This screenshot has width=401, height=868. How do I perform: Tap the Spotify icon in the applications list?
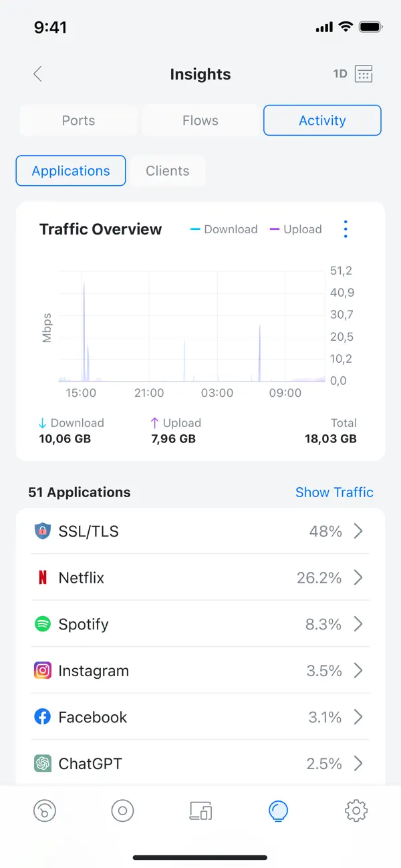pos(41,624)
